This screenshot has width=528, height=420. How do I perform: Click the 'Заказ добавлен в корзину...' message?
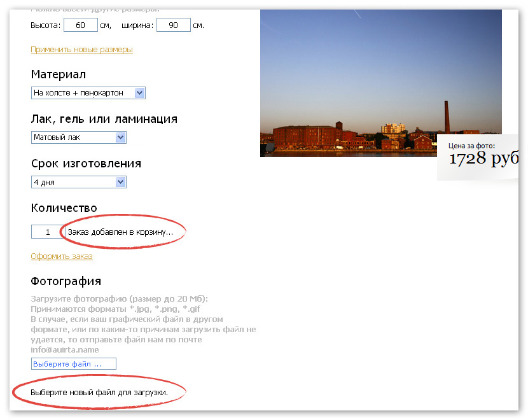120,232
